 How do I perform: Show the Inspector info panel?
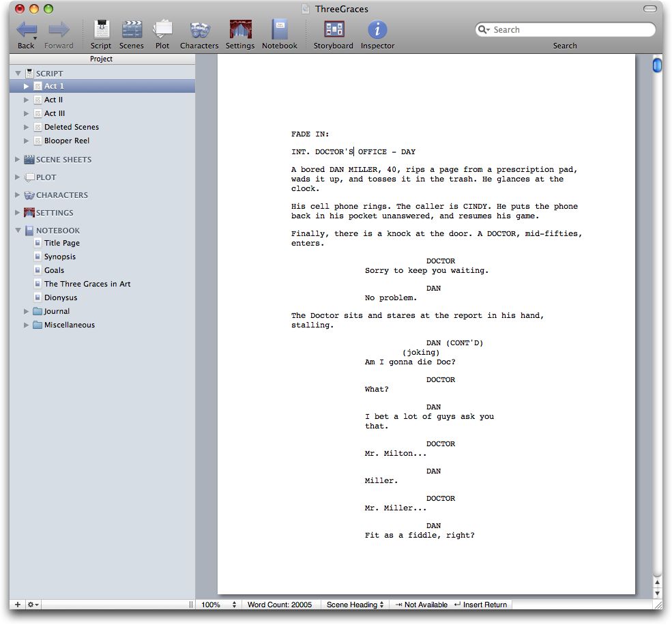pyautogui.click(x=377, y=29)
